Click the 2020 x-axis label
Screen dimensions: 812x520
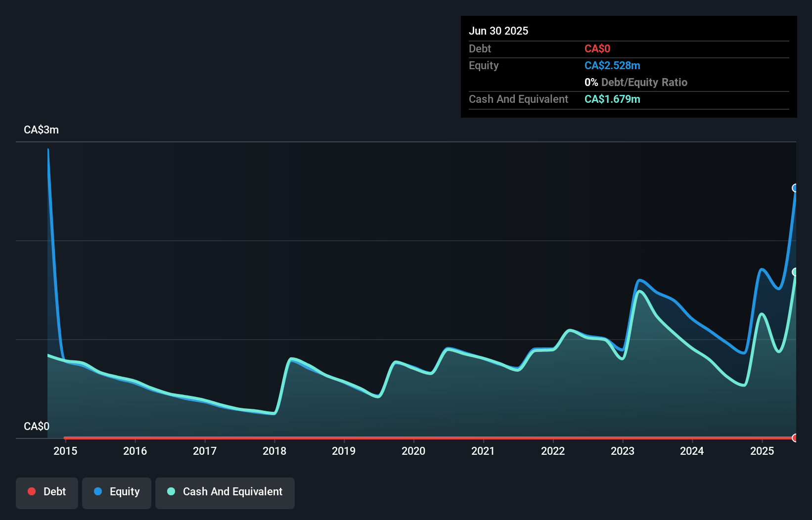click(x=413, y=451)
